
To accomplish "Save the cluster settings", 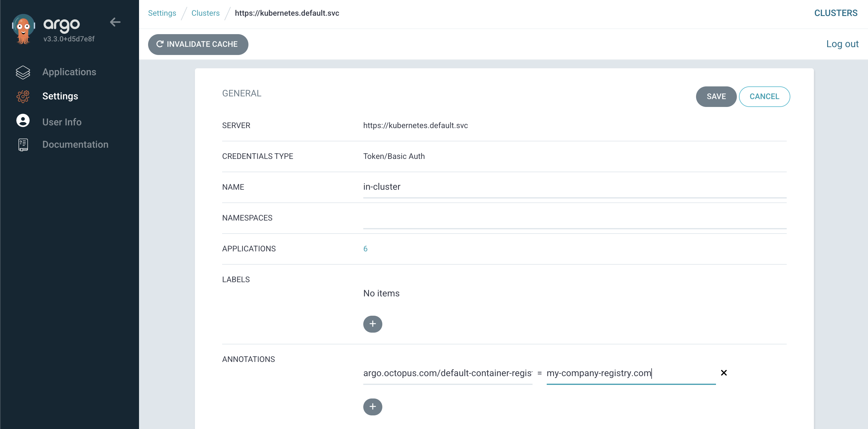I will pos(716,97).
